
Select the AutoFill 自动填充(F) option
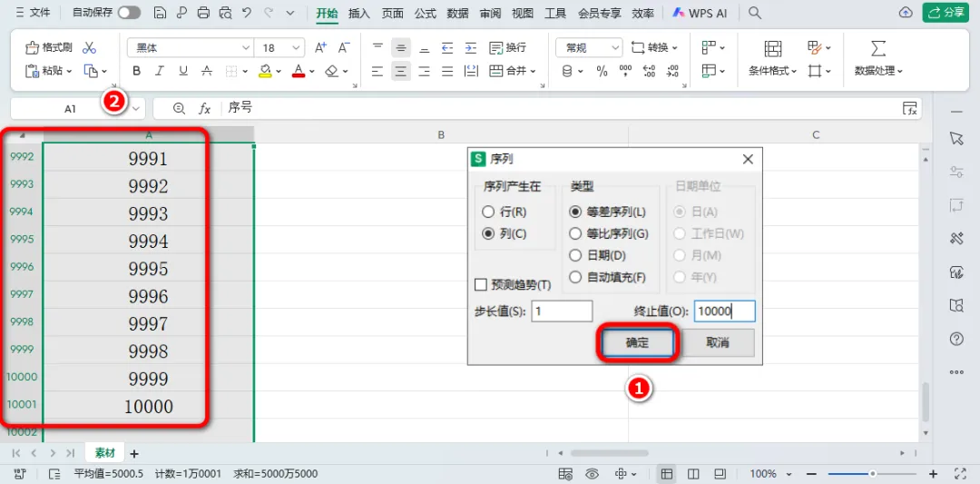coord(575,276)
